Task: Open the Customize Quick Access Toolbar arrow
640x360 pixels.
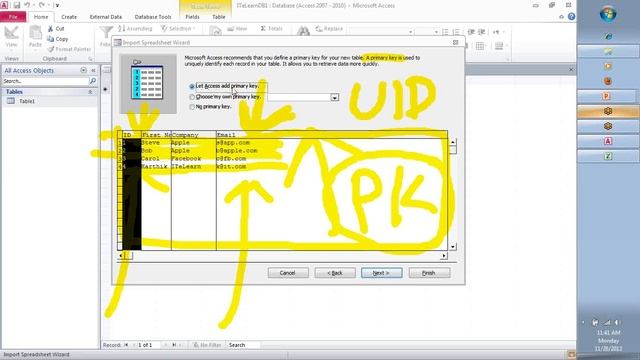Action: tap(57, 5)
